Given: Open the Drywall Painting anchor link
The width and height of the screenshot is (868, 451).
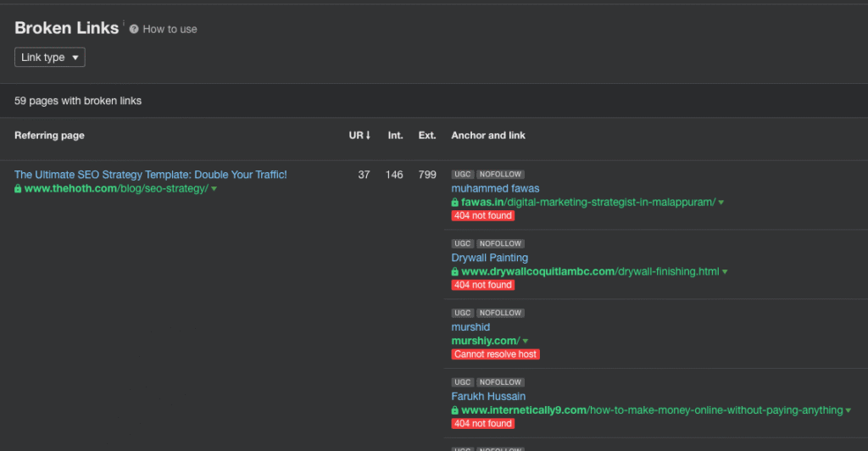Looking at the screenshot, I should point(489,258).
